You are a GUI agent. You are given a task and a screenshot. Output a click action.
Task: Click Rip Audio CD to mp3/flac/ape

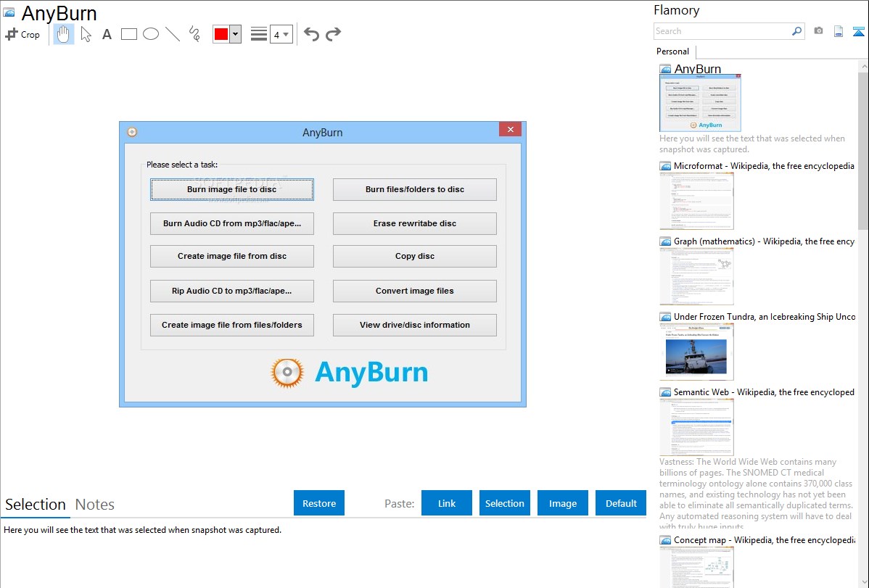click(231, 291)
